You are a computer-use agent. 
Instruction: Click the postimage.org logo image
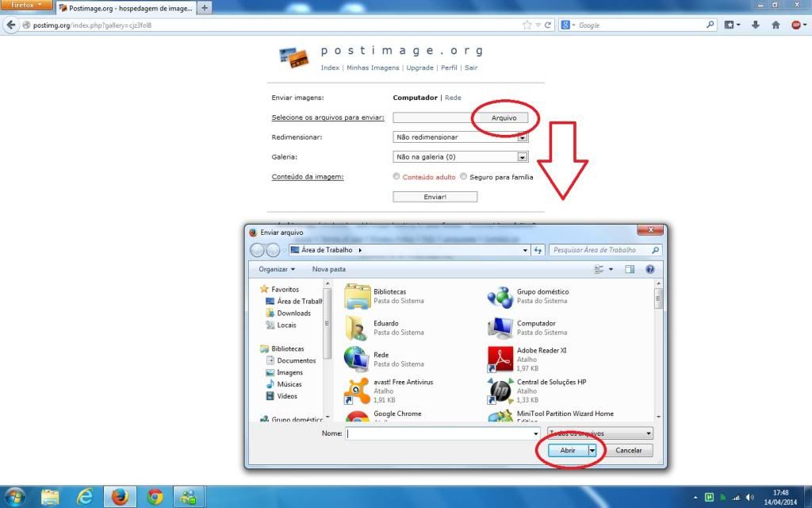pos(293,57)
